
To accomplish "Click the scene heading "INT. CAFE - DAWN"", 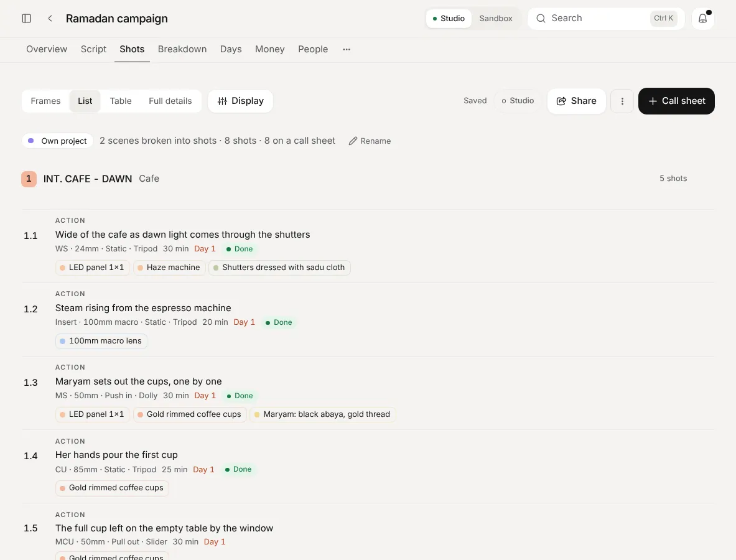I will coord(88,179).
